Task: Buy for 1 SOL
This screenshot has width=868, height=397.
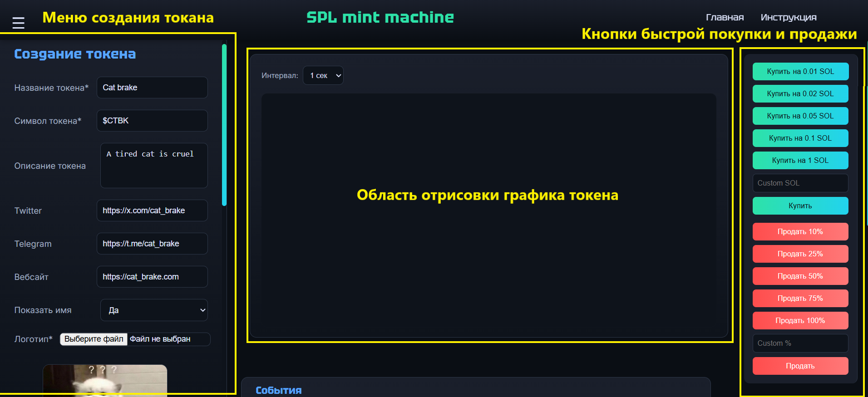Action: tap(800, 161)
